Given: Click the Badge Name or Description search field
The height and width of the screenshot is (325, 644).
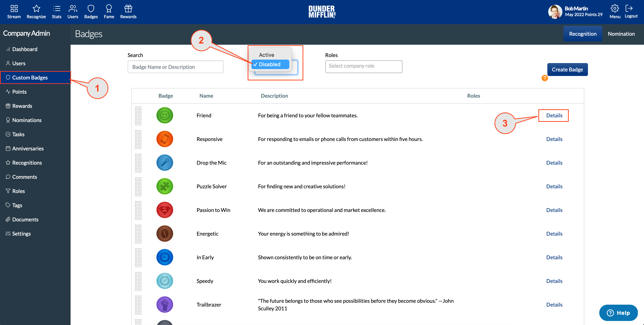Looking at the screenshot, I should pyautogui.click(x=175, y=67).
